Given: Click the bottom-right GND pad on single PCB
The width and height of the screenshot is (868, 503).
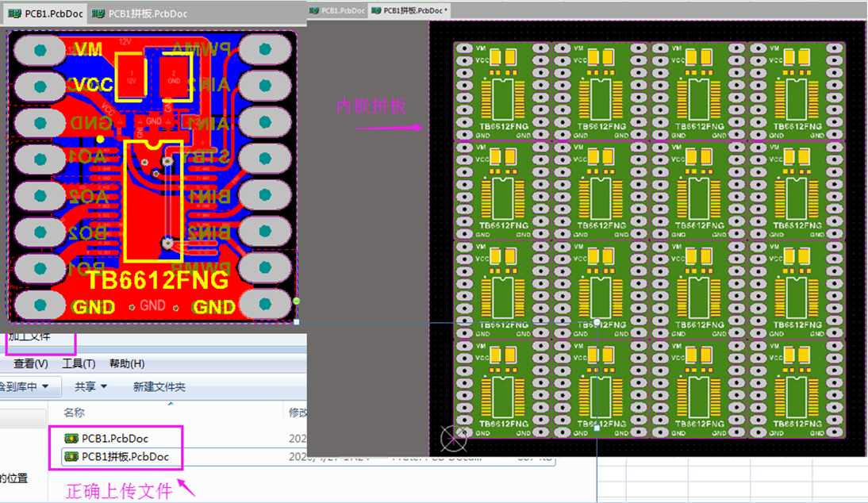Looking at the screenshot, I should [x=266, y=304].
